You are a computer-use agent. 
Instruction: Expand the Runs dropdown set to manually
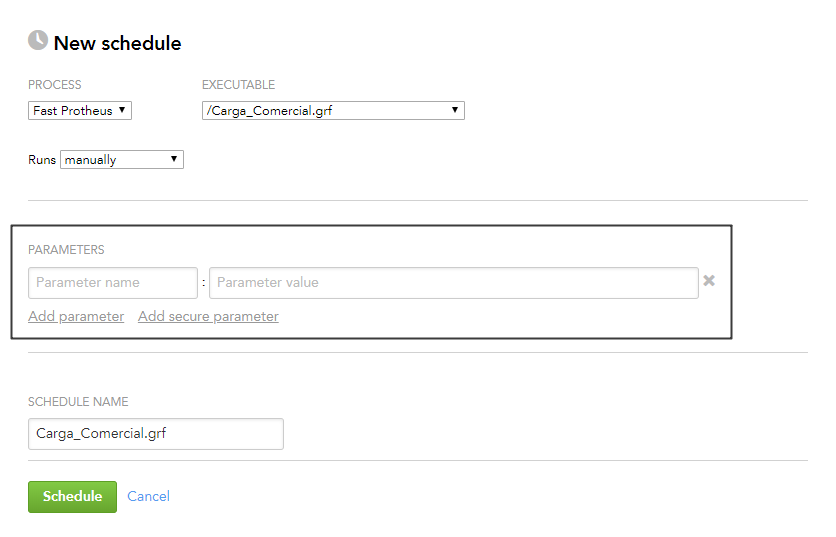coord(122,159)
